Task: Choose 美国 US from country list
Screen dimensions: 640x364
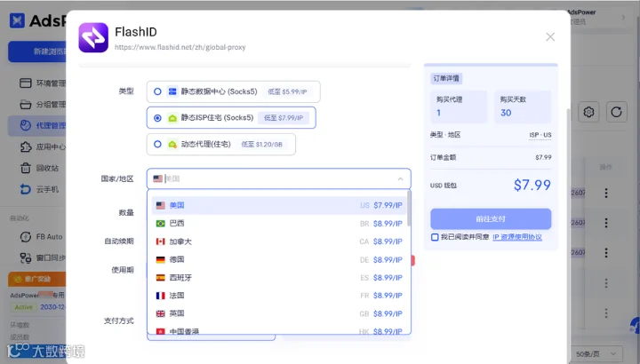Action: [279, 205]
